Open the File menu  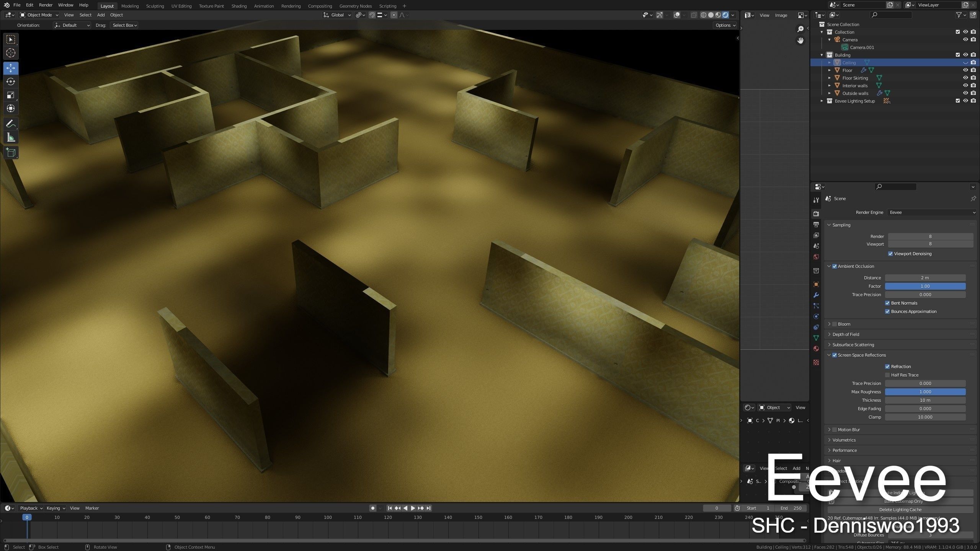pyautogui.click(x=17, y=5)
